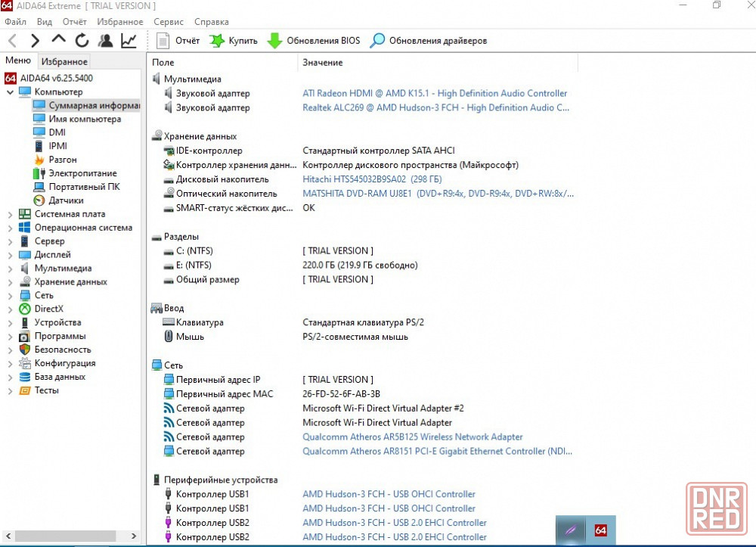Select Датчики sensors in the tree

click(x=66, y=200)
